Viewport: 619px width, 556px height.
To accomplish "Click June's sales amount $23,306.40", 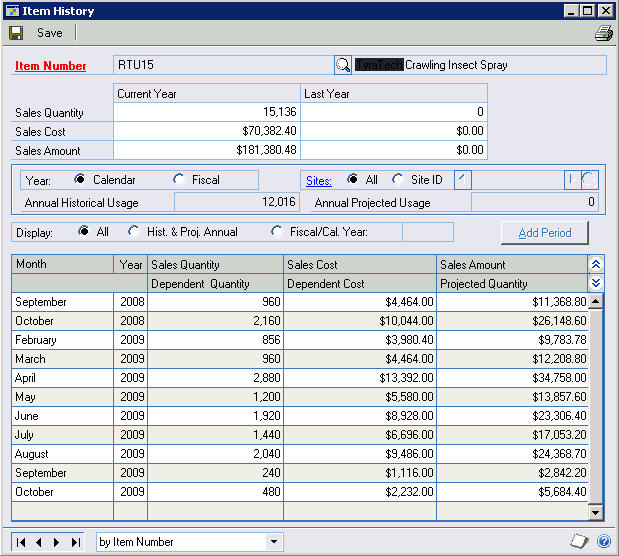I will pyautogui.click(x=512, y=416).
